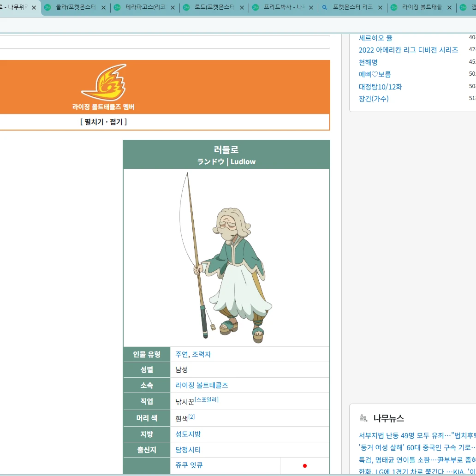Viewport: 476px width, 476px height.
Task: Click the 머리 색 row label
Action: pyautogui.click(x=147, y=418)
